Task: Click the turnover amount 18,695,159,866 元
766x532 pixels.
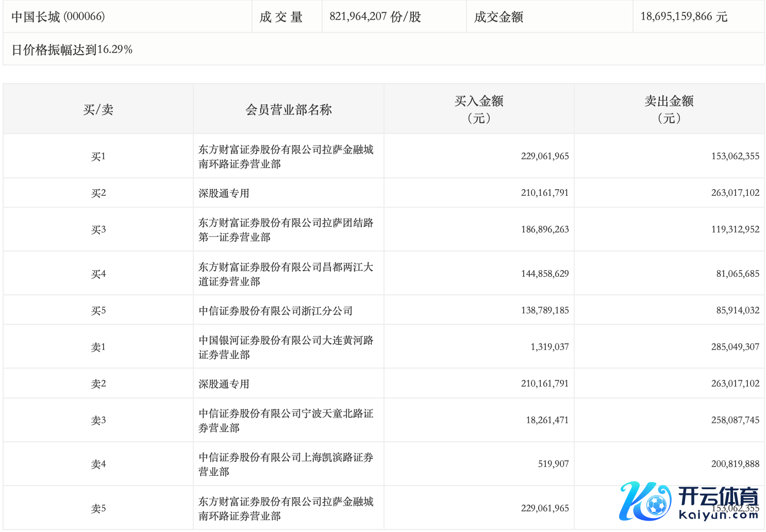Action: 684,17
